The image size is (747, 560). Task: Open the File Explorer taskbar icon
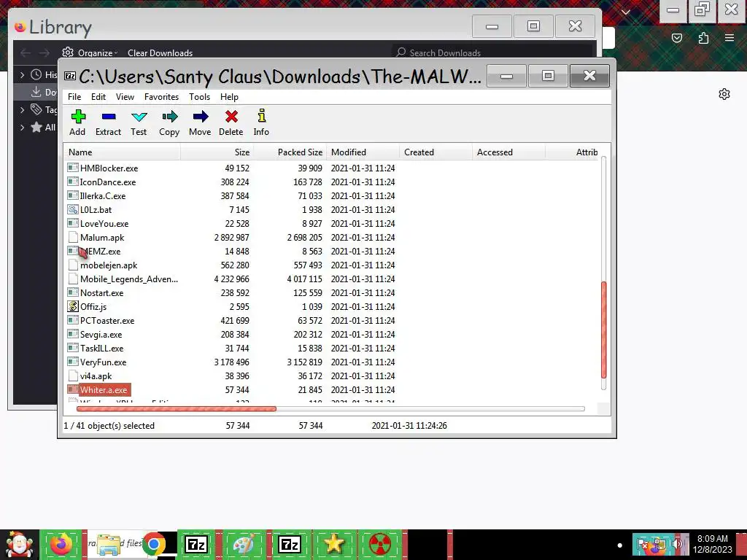point(109,544)
